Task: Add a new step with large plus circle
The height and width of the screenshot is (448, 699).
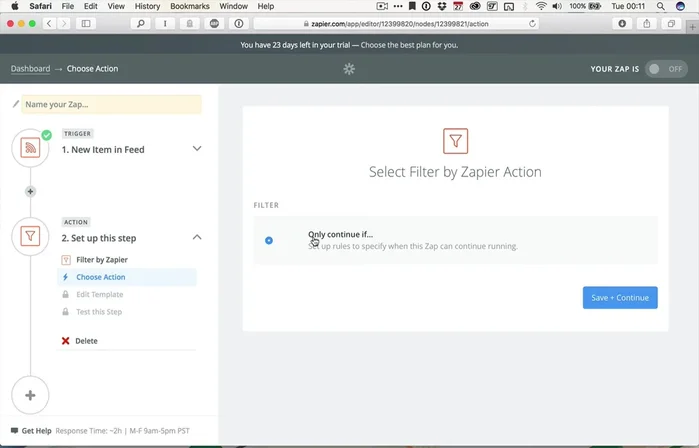Action: pos(30,395)
